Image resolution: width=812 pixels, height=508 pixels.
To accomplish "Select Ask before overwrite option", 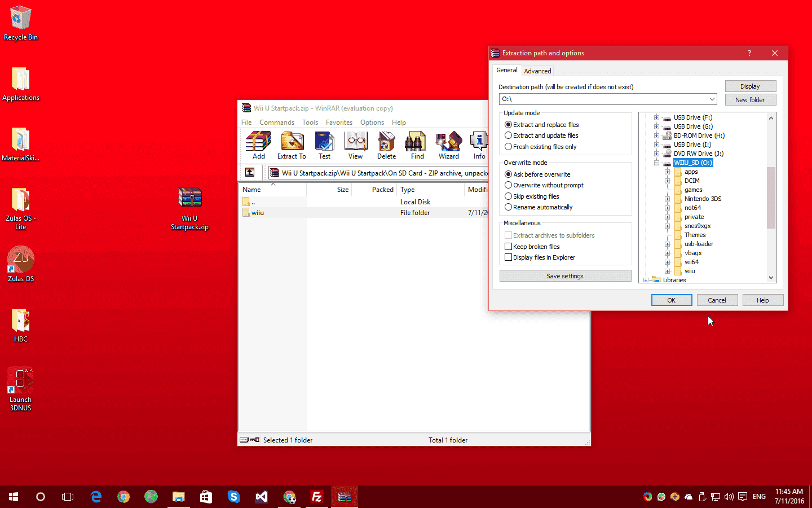I will (508, 174).
